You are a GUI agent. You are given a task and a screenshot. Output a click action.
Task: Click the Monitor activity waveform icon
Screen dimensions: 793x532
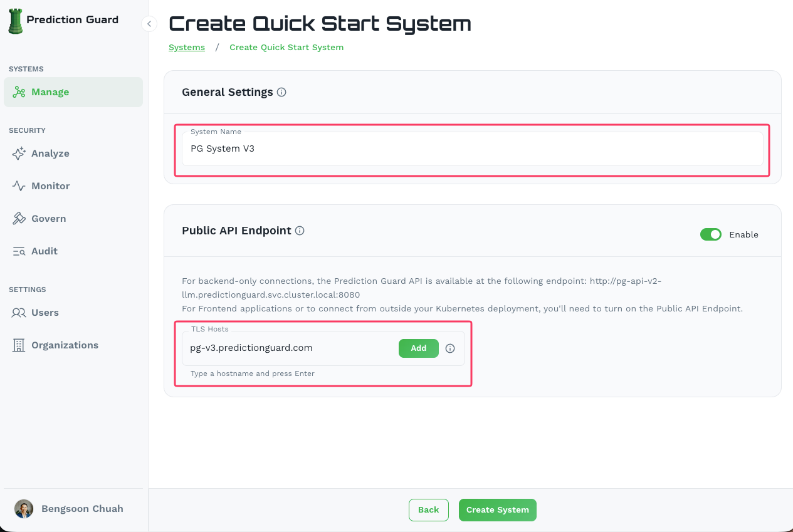[x=19, y=185]
